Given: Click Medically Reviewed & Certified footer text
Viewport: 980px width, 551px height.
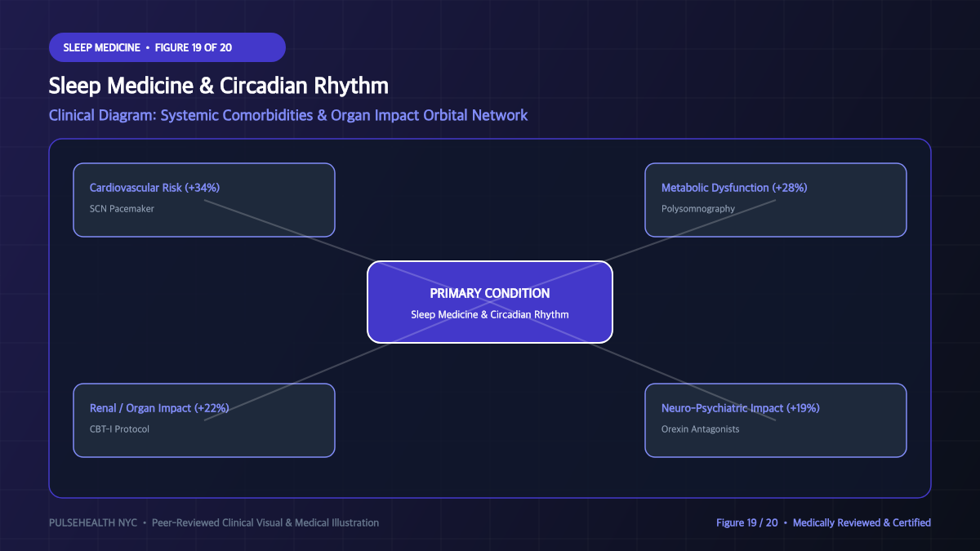Looking at the screenshot, I should pos(862,522).
